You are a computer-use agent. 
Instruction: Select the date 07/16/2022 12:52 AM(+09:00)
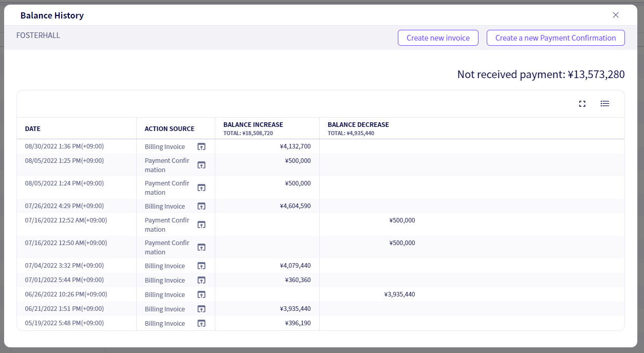coord(66,220)
